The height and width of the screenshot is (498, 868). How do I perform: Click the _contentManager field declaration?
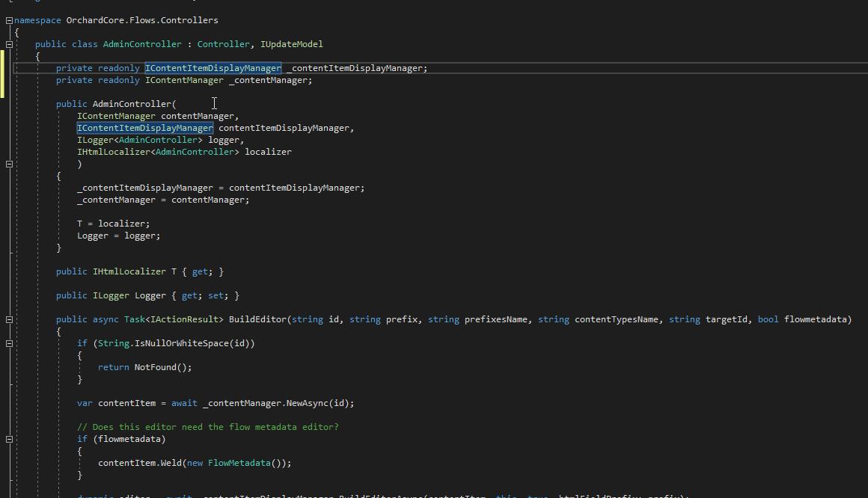pos(185,80)
